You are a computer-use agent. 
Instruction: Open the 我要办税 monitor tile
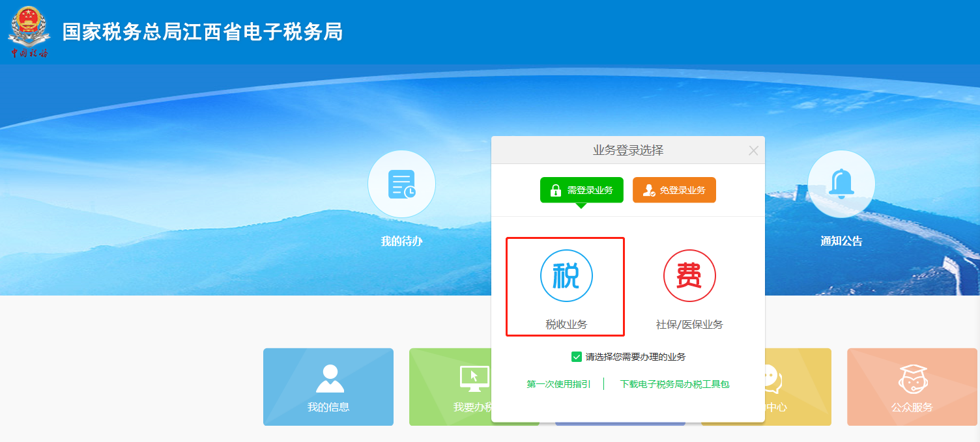pos(450,387)
